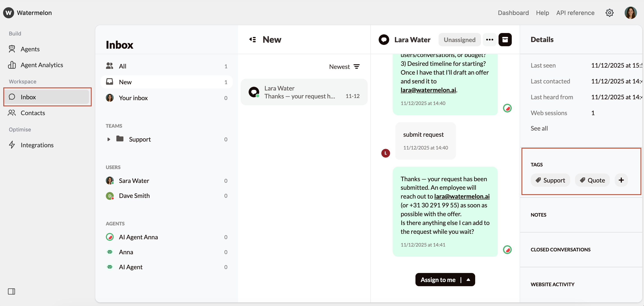The height and width of the screenshot is (306, 644).
Task: Expand the Support team folder
Action: coord(109,139)
